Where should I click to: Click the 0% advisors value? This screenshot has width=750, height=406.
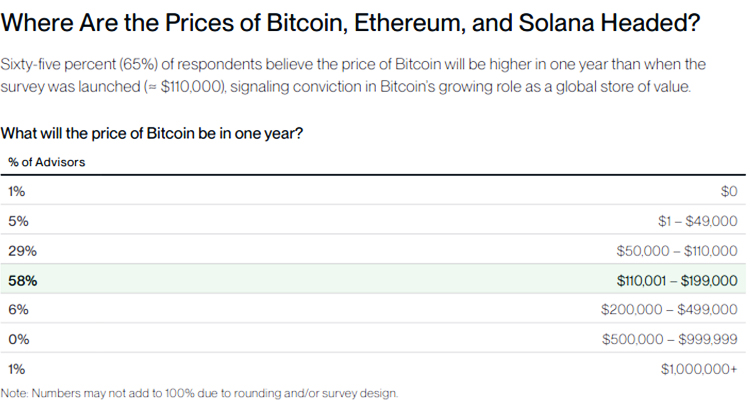[x=17, y=340]
